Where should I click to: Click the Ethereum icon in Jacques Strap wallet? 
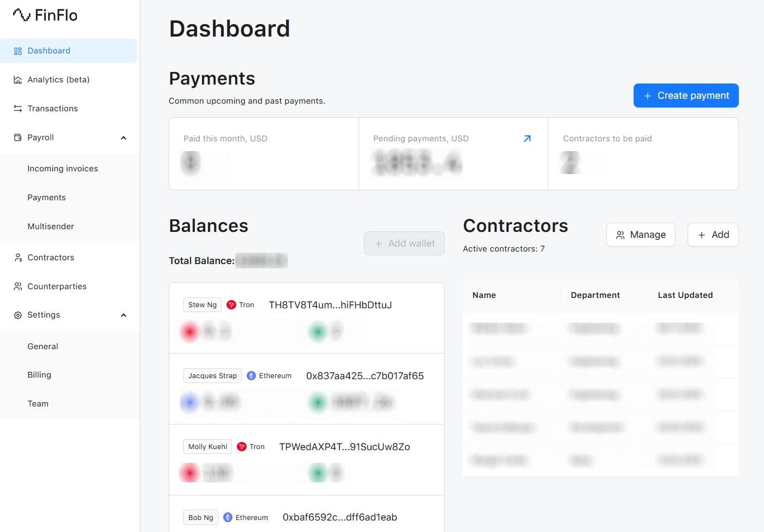tap(252, 376)
